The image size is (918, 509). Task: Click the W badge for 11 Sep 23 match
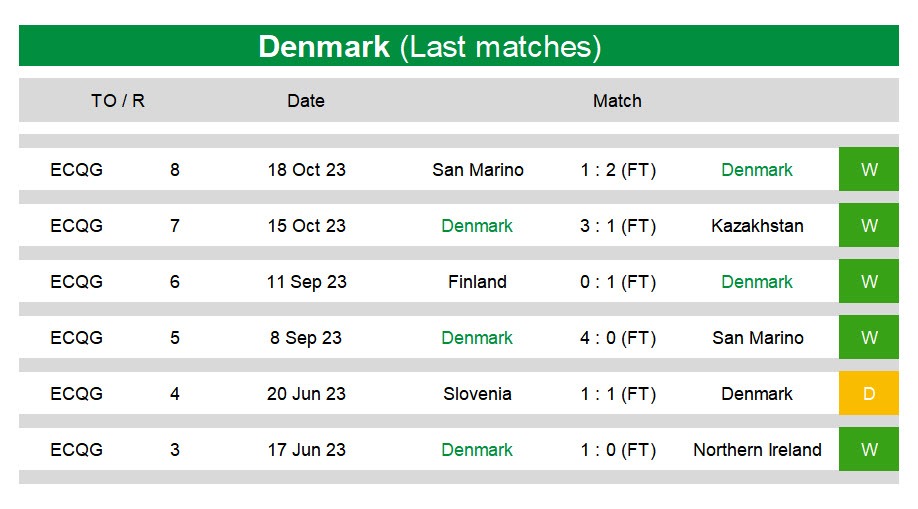(868, 281)
